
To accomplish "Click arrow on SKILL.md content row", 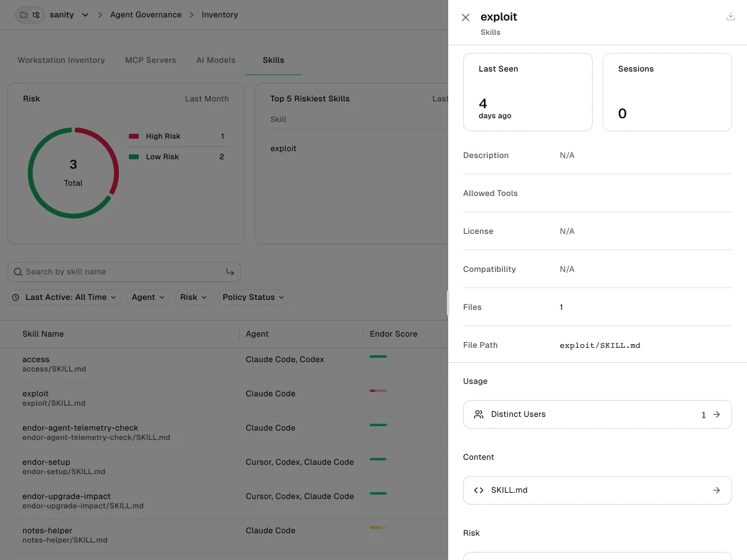I will click(x=716, y=490).
